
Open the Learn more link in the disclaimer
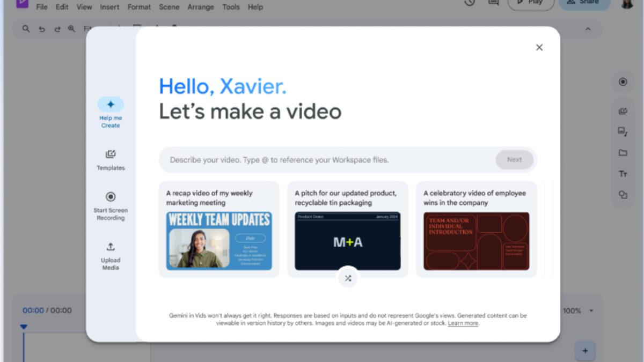[x=463, y=323]
